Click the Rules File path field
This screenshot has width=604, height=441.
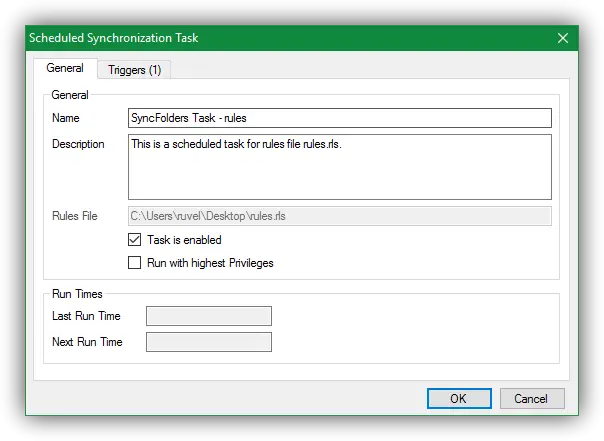(340, 215)
